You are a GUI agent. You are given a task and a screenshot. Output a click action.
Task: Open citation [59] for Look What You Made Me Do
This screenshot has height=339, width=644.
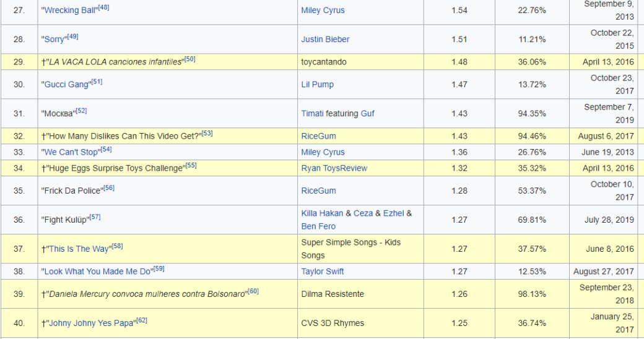coord(159,269)
